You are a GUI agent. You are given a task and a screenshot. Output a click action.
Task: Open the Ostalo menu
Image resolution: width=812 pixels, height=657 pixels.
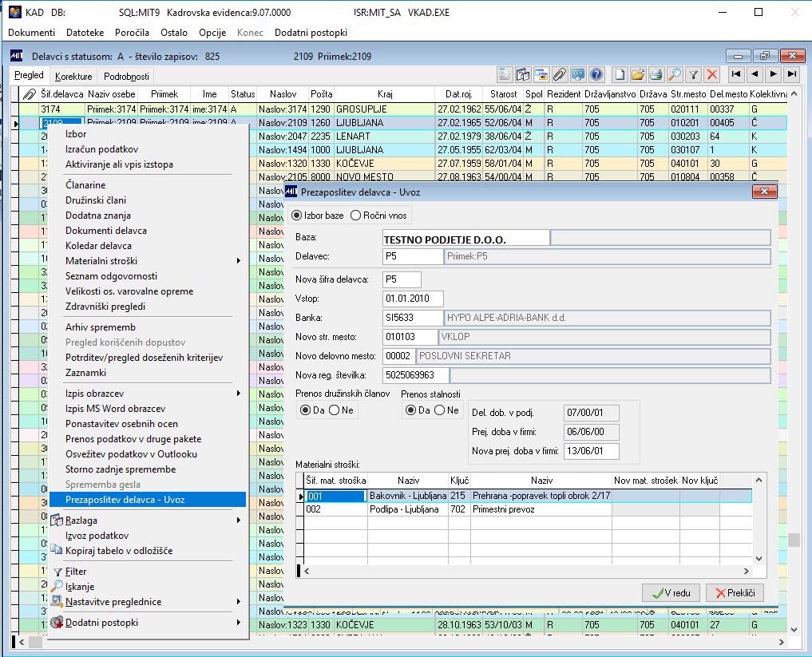pos(174,33)
